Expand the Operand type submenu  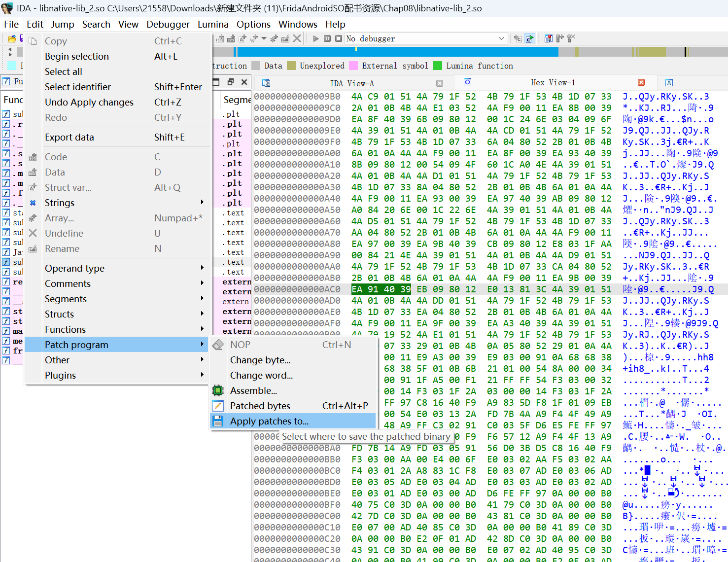point(118,268)
